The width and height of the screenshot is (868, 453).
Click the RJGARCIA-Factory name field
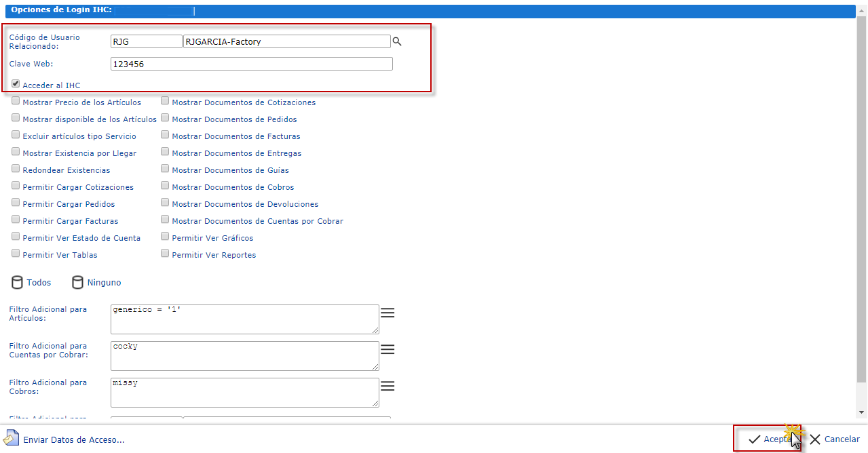tap(287, 41)
